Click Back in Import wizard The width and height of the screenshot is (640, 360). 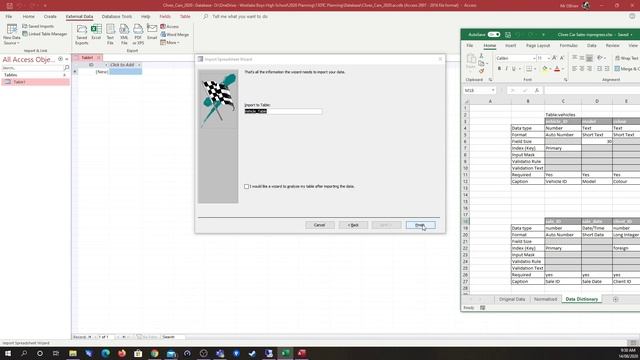click(x=353, y=225)
